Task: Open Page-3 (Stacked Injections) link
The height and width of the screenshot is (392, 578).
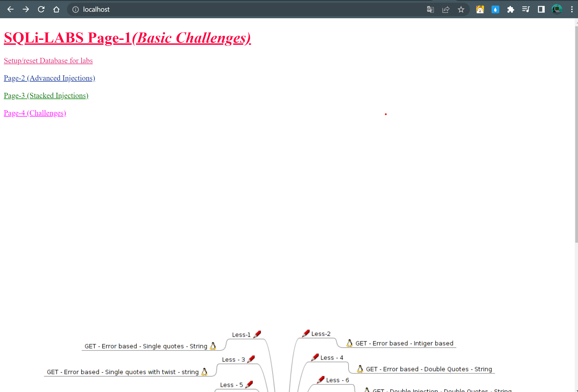Action: (x=46, y=96)
